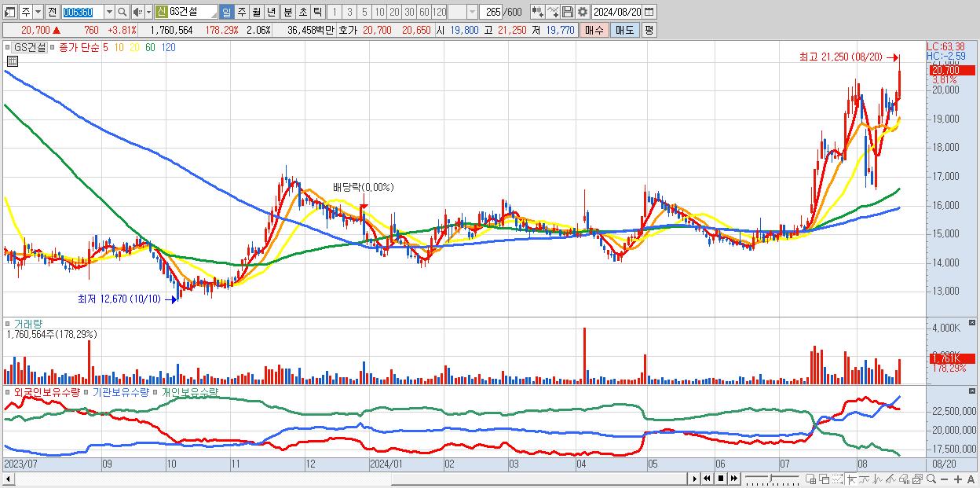Click the horizontal scrollbar right arrow
This screenshot has height=488, width=980.
[x=694, y=479]
